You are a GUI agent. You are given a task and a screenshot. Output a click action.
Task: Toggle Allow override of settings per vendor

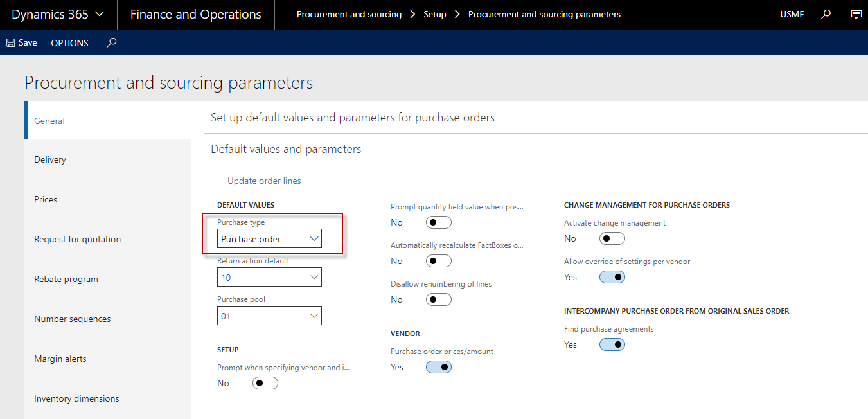[612, 277]
